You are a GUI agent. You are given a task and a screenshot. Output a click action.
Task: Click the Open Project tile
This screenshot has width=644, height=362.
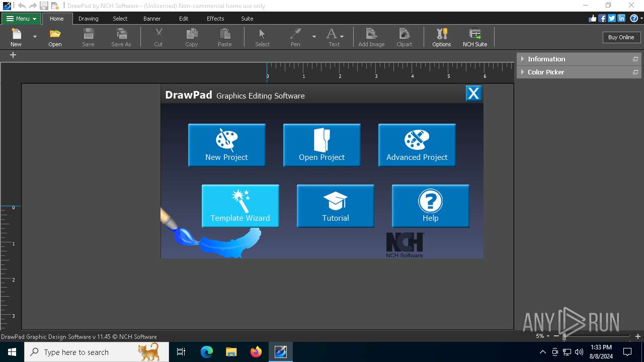[322, 145]
